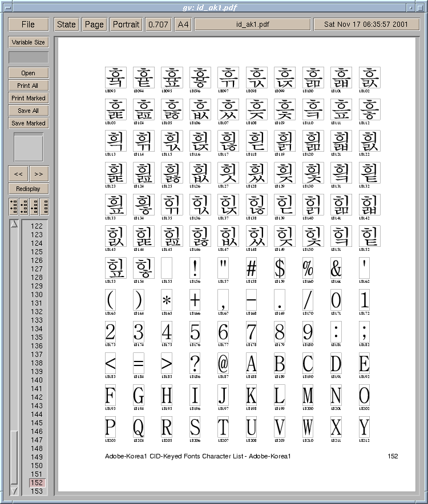The image size is (428, 504).
Task: Select page 140 in page list
Action: (37, 380)
